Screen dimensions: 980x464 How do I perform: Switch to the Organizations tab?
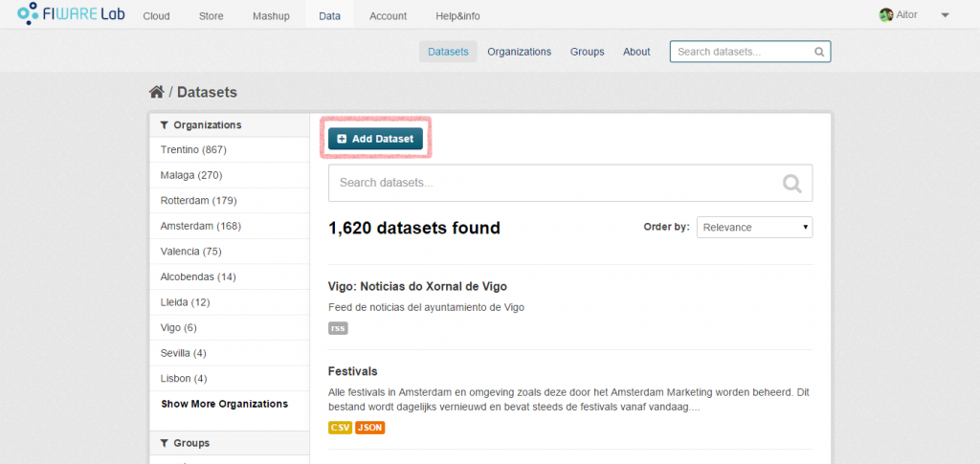pyautogui.click(x=520, y=52)
